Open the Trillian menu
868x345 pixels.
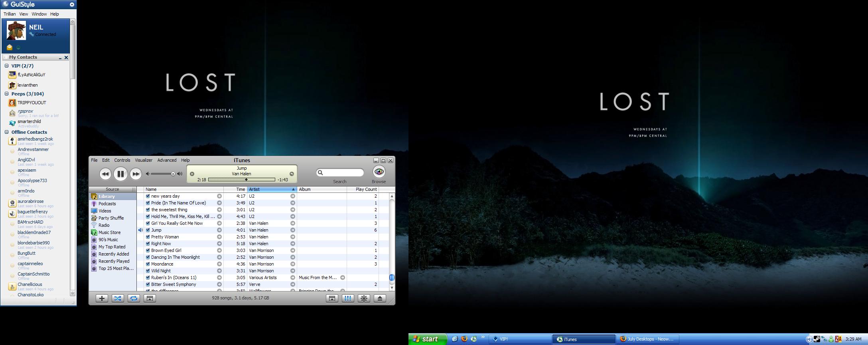[10, 14]
